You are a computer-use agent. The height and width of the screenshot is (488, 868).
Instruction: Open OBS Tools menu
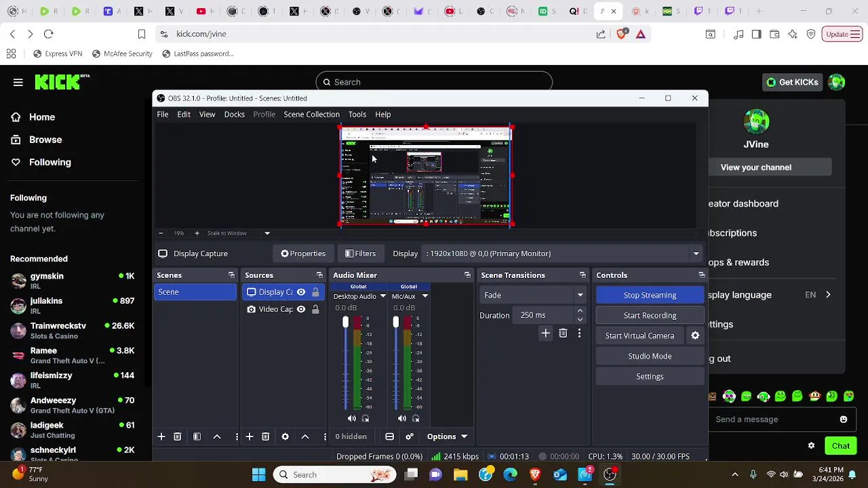(357, 115)
